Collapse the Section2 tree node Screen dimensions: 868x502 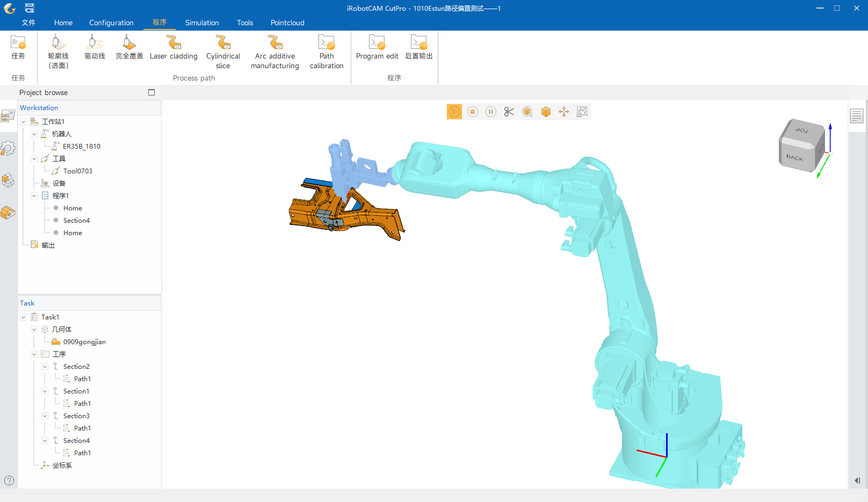(x=45, y=367)
